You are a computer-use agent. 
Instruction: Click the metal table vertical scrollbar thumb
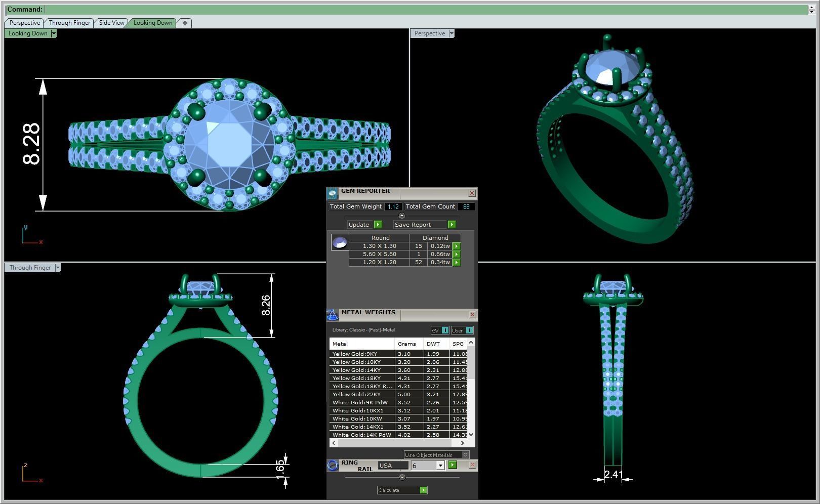(471, 363)
